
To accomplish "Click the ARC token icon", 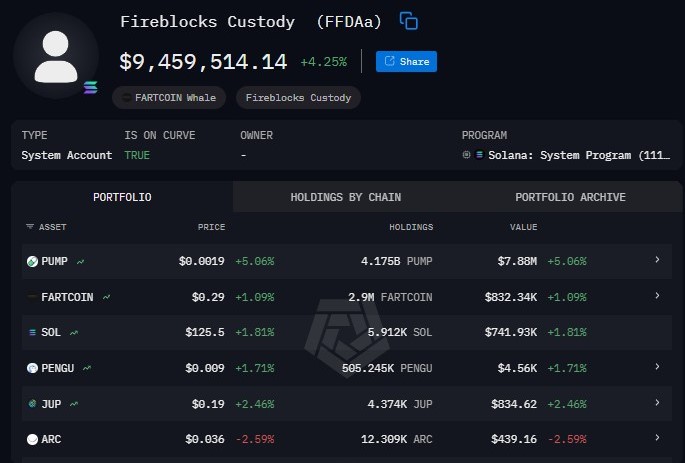I will coord(32,439).
